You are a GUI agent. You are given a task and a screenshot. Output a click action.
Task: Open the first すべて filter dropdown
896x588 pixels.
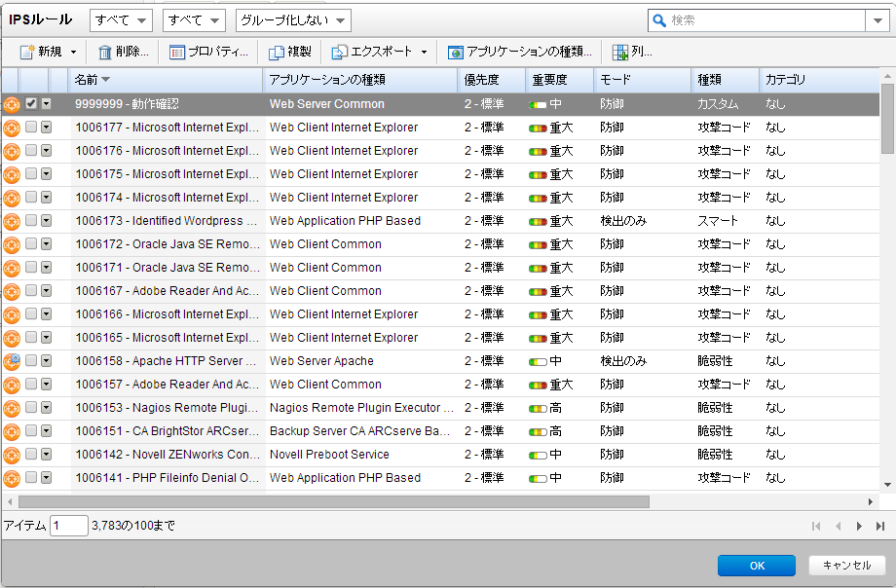[x=119, y=19]
